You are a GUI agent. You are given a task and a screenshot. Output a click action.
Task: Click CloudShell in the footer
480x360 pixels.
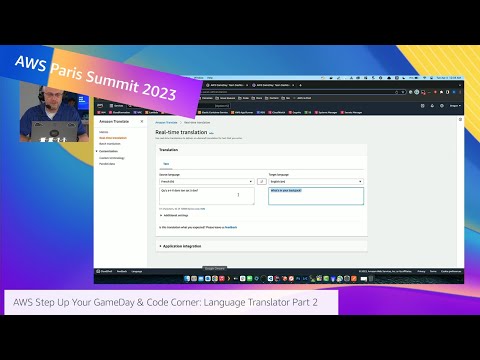[104, 271]
